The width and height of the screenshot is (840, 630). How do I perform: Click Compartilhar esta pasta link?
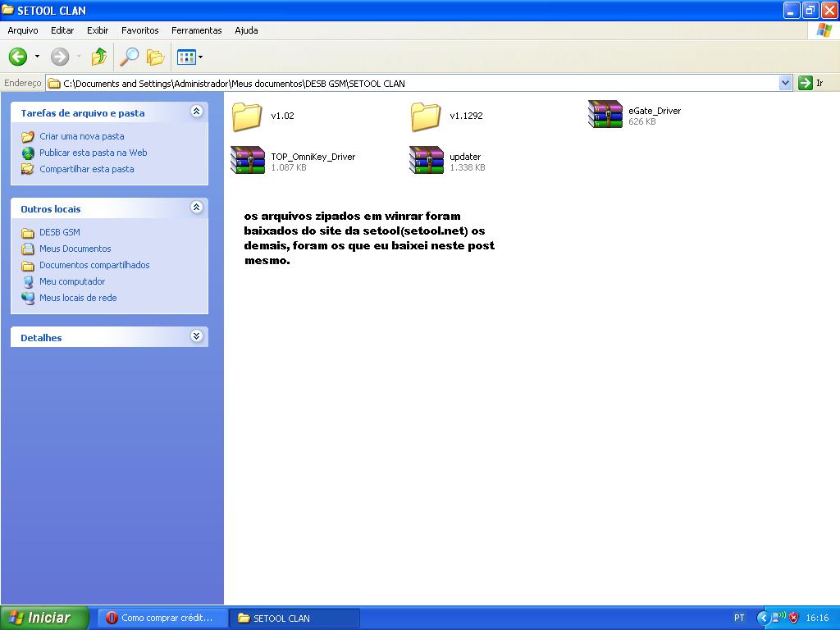pos(87,169)
